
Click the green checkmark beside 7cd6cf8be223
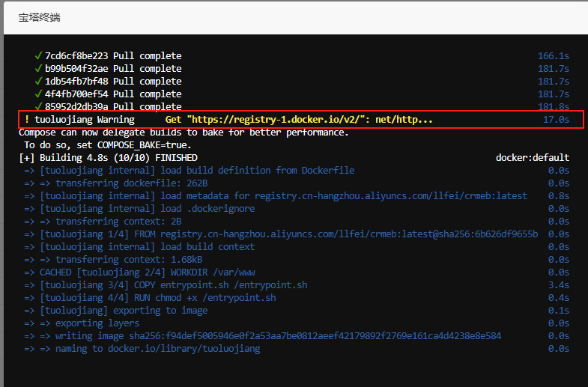coord(38,56)
